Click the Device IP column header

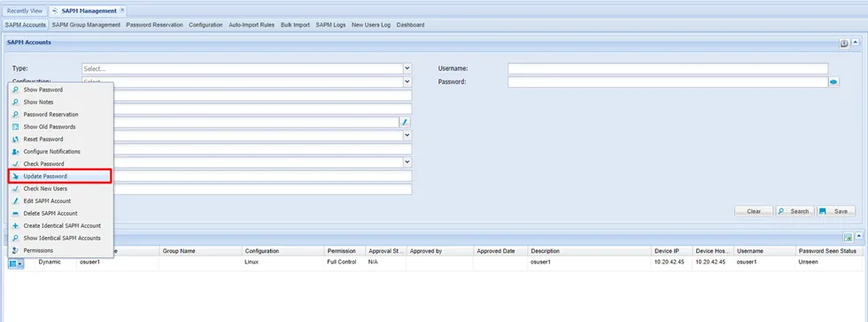tap(672, 251)
